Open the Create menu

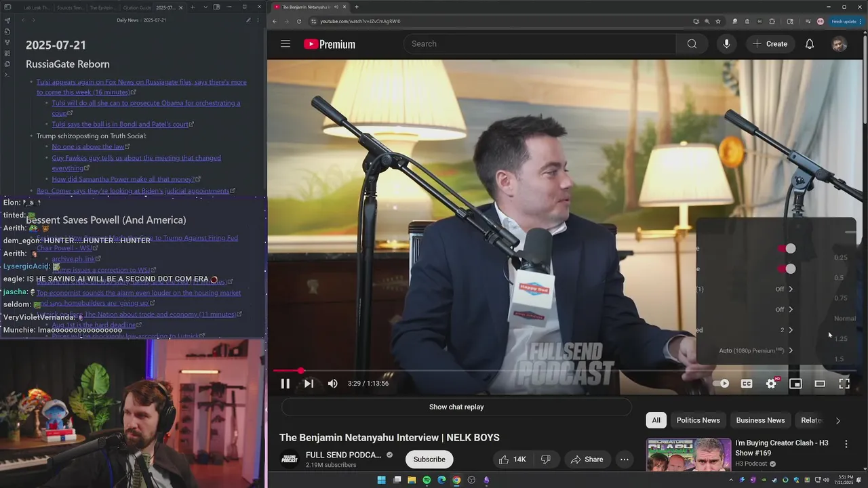pos(770,44)
